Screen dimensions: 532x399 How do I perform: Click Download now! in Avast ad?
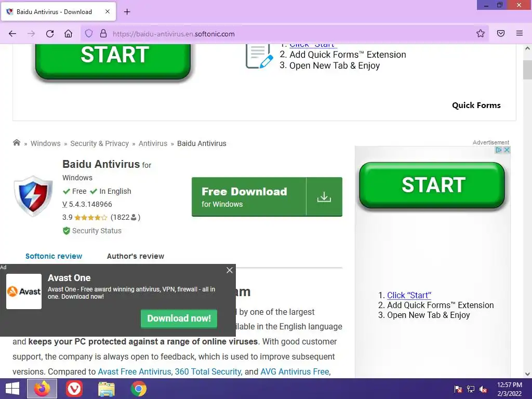[179, 318]
